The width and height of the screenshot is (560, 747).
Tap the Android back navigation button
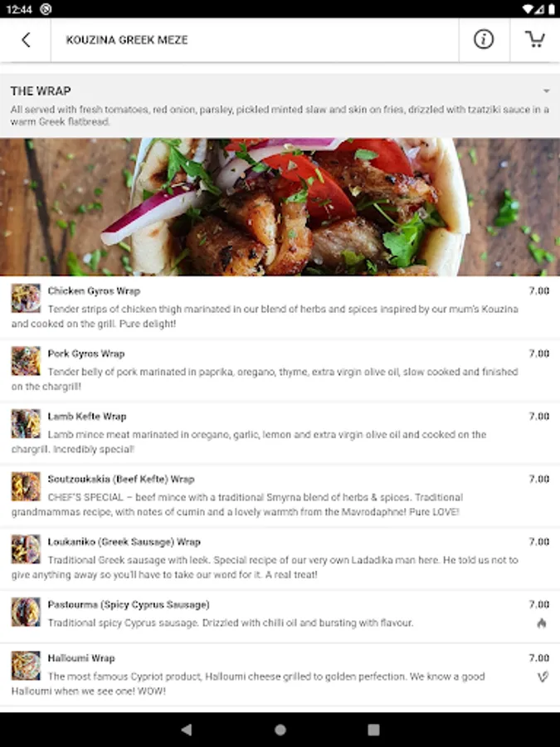[187, 730]
